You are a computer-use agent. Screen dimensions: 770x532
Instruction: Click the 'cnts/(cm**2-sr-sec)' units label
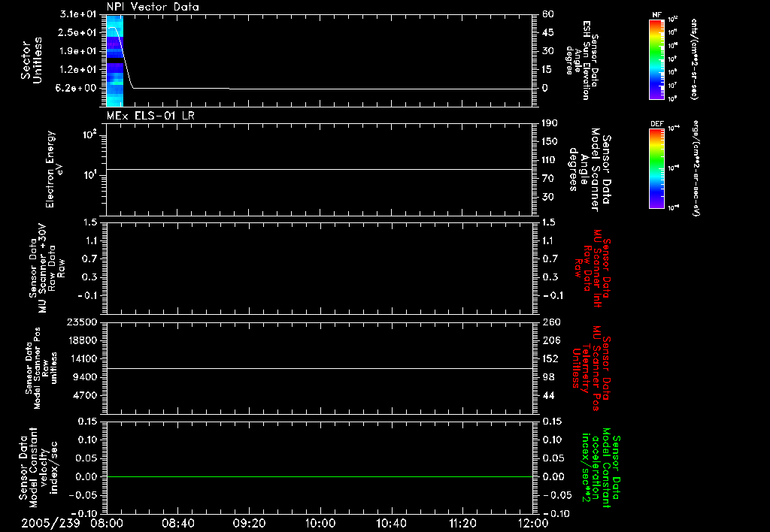694,59
